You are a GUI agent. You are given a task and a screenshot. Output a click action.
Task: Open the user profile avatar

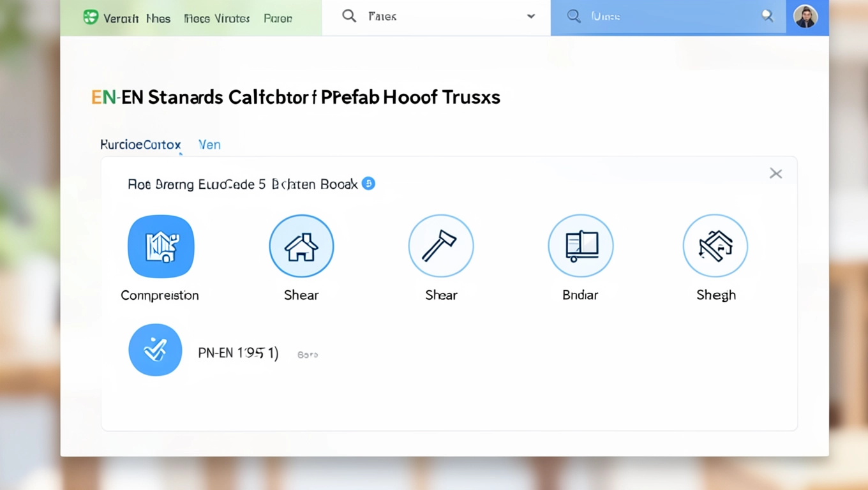805,17
